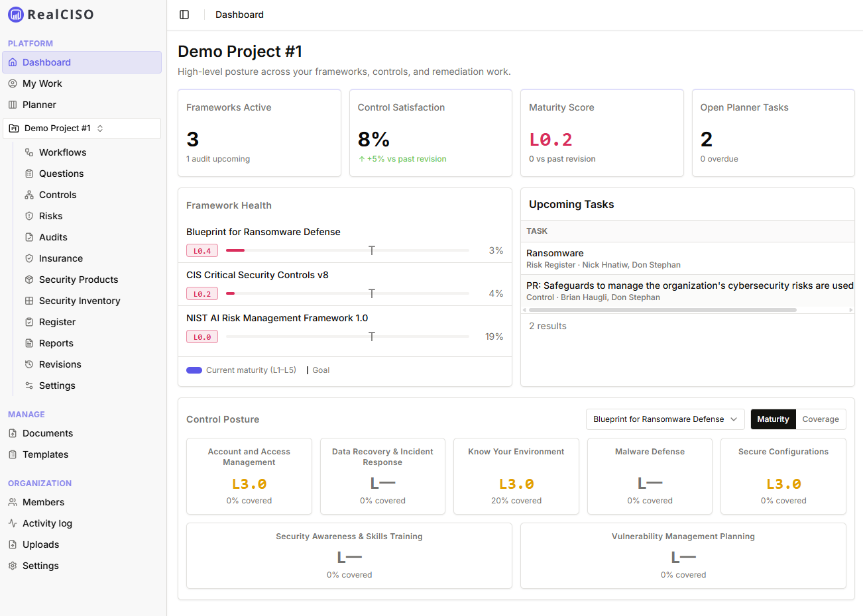The width and height of the screenshot is (863, 616).
Task: Click the Risks shield icon
Action: click(x=29, y=216)
